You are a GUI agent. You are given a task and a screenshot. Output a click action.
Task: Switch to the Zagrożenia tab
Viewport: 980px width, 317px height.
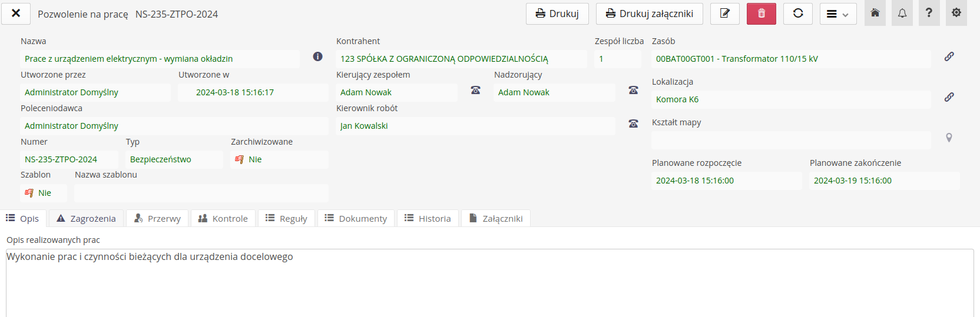point(87,219)
